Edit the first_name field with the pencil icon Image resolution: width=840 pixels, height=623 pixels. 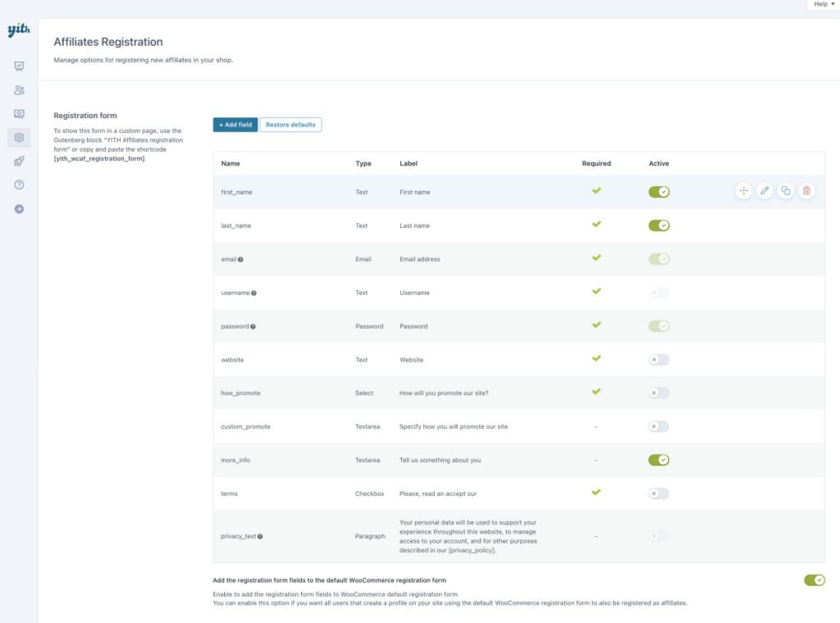click(x=765, y=190)
